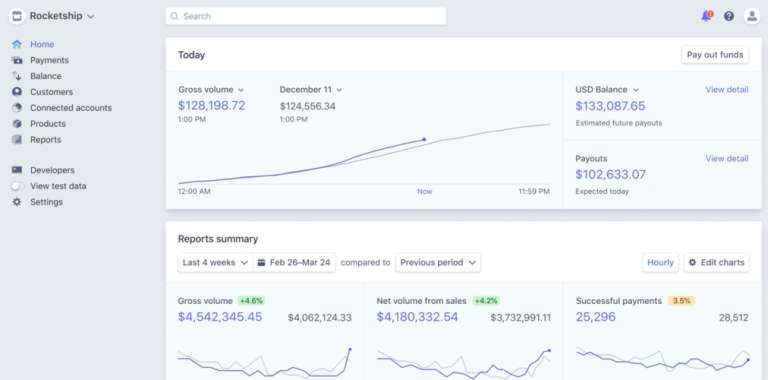The height and width of the screenshot is (380, 768).
Task: Open Products in the sidebar
Action: pyautogui.click(x=48, y=123)
